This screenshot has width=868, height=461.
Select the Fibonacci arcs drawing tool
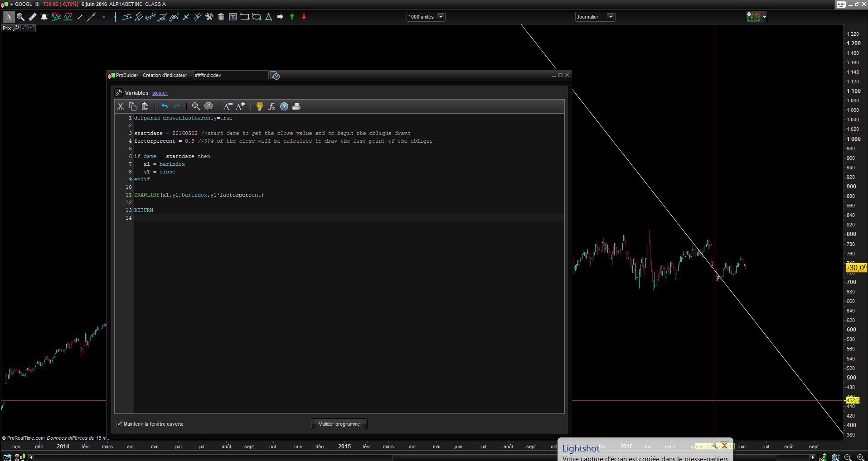tap(174, 17)
